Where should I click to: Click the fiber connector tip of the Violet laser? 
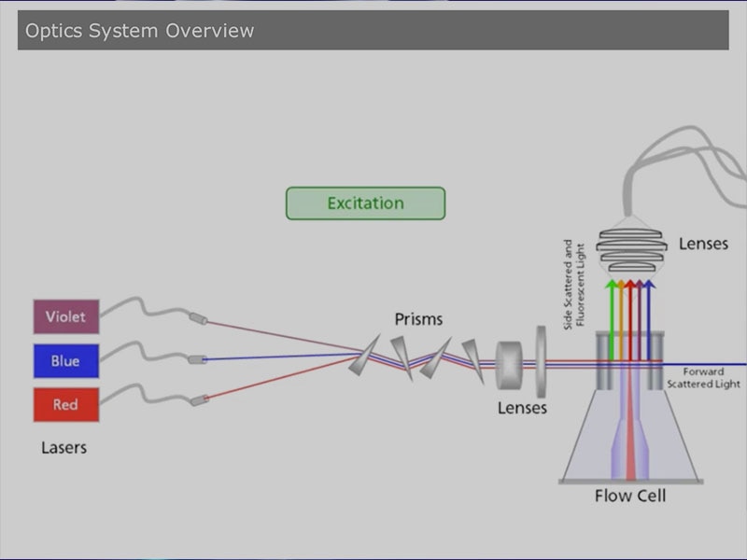[198, 319]
